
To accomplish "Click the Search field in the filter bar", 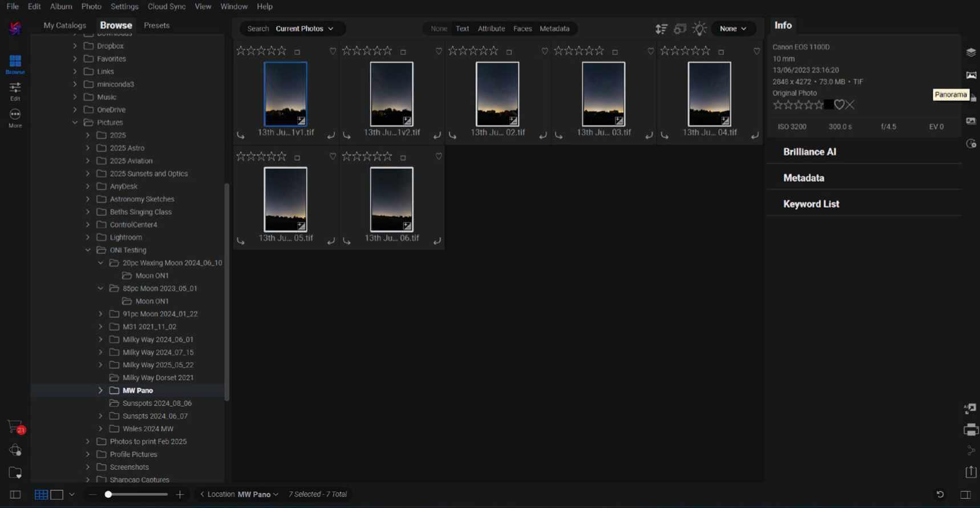I will coord(258,29).
